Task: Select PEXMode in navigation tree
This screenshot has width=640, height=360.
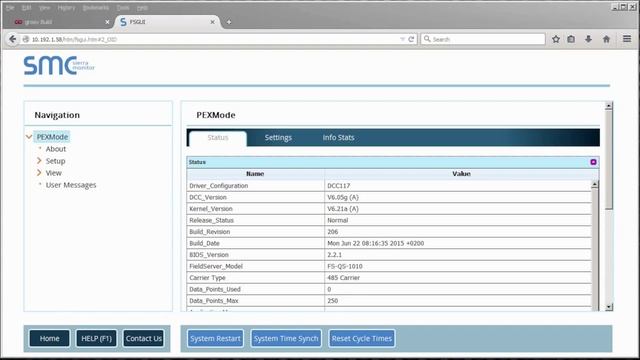Action: (52, 137)
